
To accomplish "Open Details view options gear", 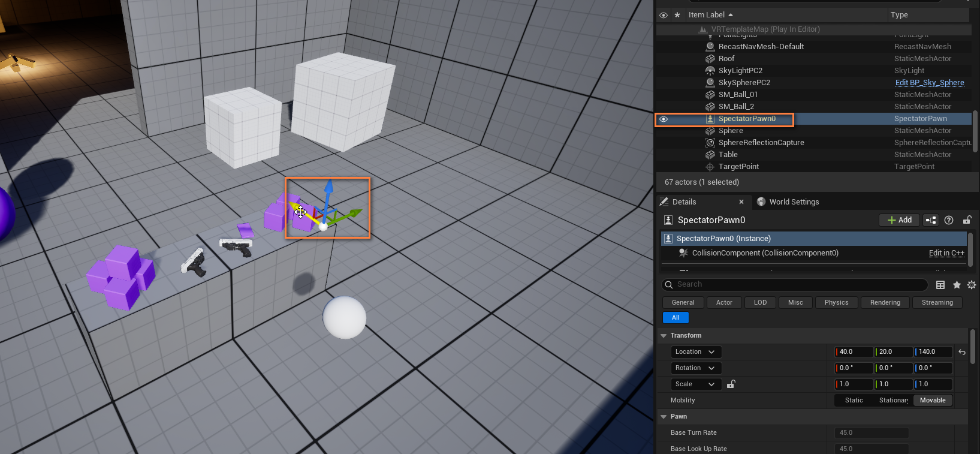I will (x=972, y=285).
